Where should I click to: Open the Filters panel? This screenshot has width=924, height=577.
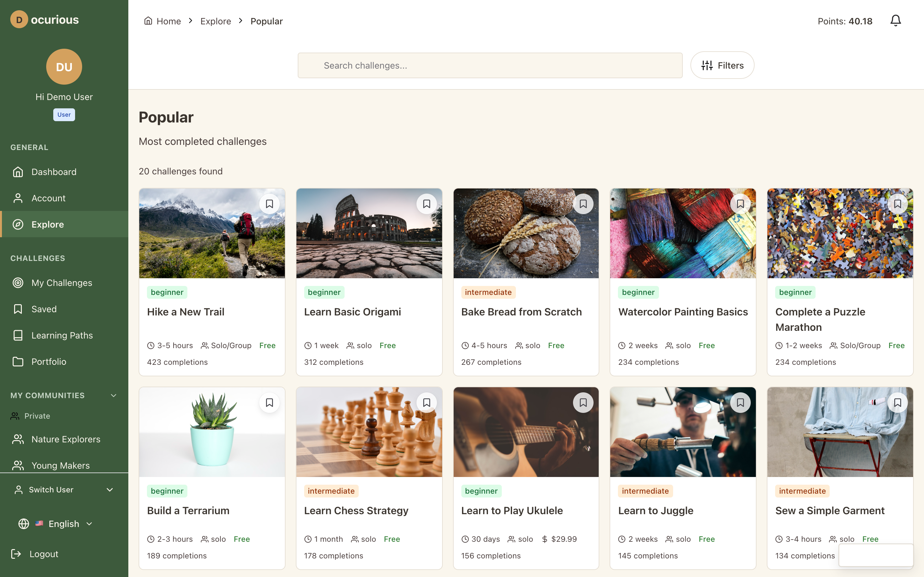pyautogui.click(x=722, y=65)
